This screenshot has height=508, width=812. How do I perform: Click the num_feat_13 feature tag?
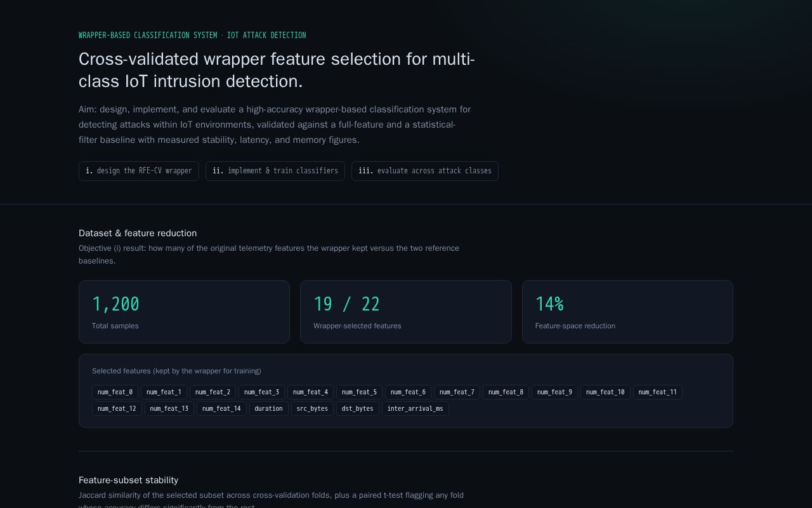coord(169,408)
